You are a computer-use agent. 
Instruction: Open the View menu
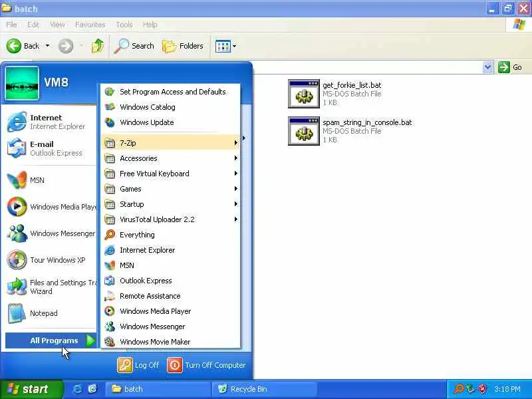[x=57, y=25]
